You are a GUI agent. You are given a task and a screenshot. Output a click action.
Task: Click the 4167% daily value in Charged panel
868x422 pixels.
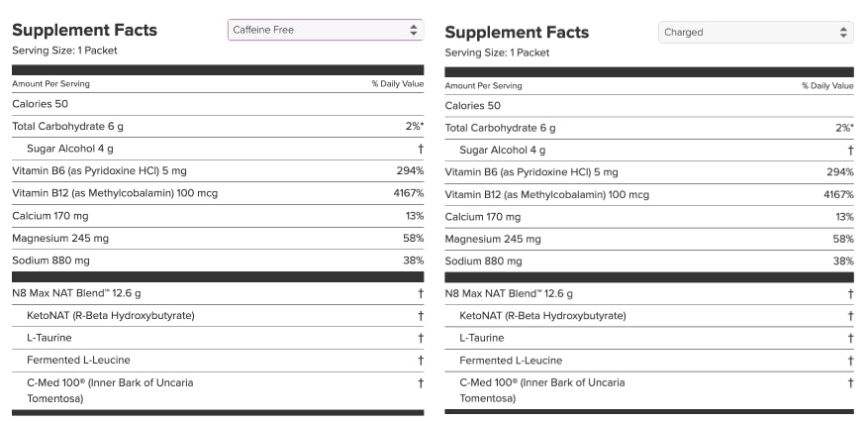coord(836,194)
